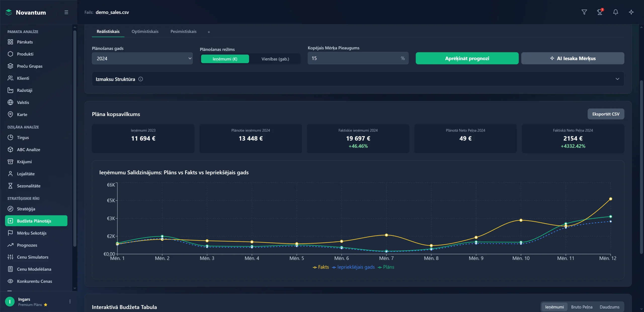The height and width of the screenshot is (312, 644).
Task: Select Ieņēmumi (€) planning mode
Action: coord(225,59)
